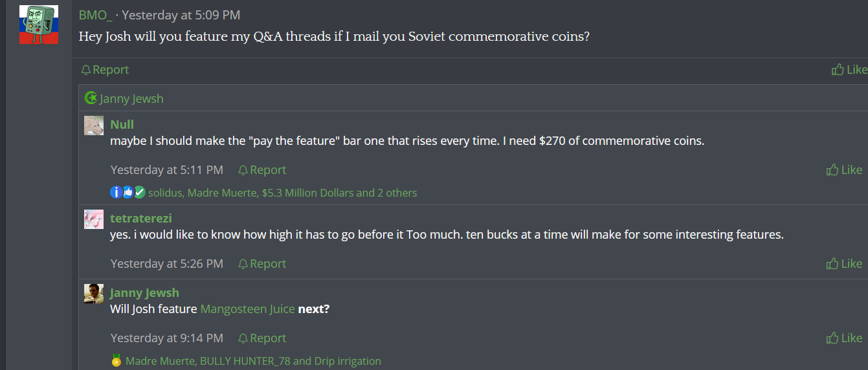Click the blue informative reaction icon

click(x=117, y=192)
